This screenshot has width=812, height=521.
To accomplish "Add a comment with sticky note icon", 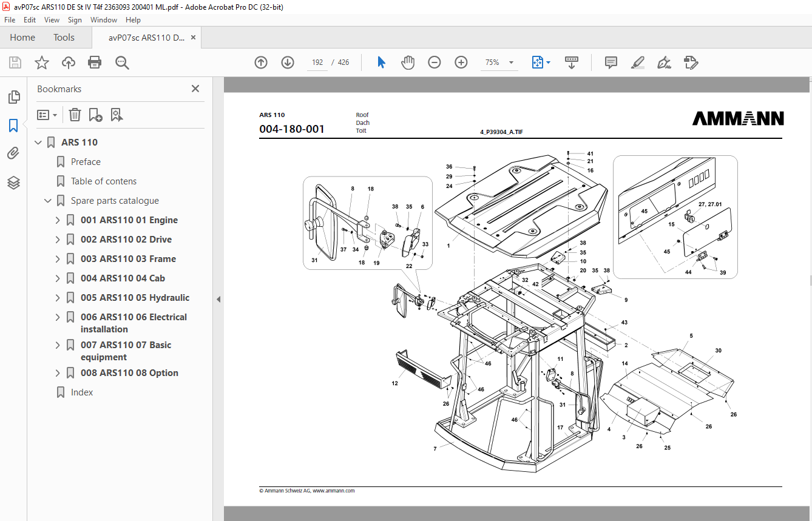I will pos(611,62).
